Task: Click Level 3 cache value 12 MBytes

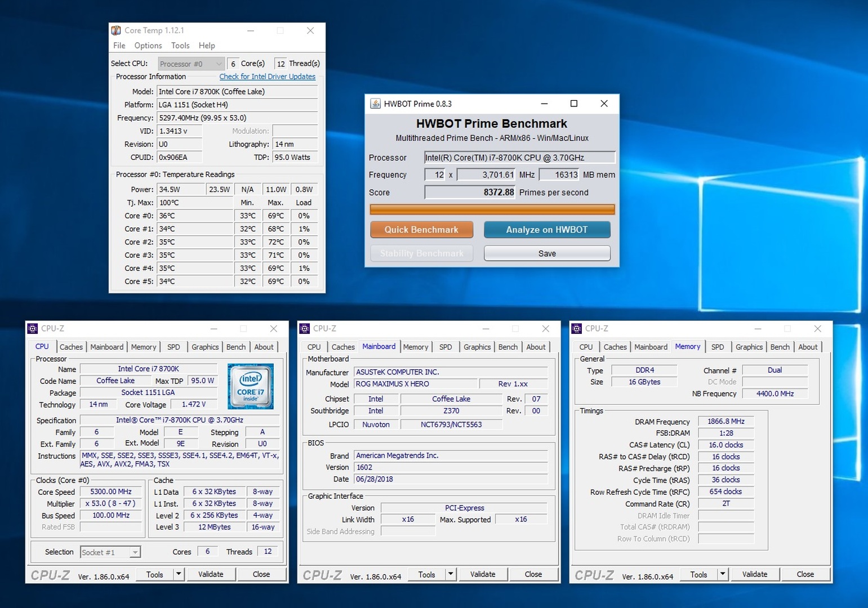Action: [x=215, y=527]
